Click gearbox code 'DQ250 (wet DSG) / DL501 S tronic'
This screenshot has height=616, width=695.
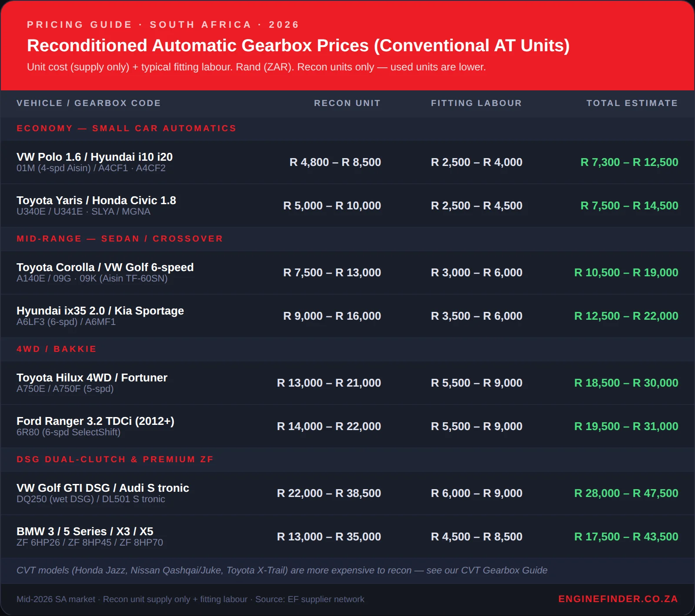[x=91, y=499]
